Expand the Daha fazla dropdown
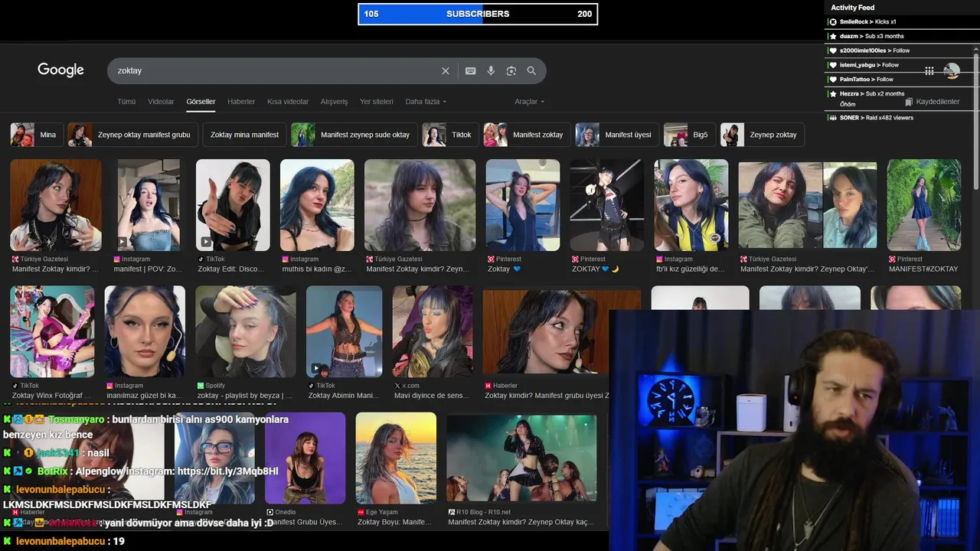Screen dimensions: 980x551 click(426, 102)
